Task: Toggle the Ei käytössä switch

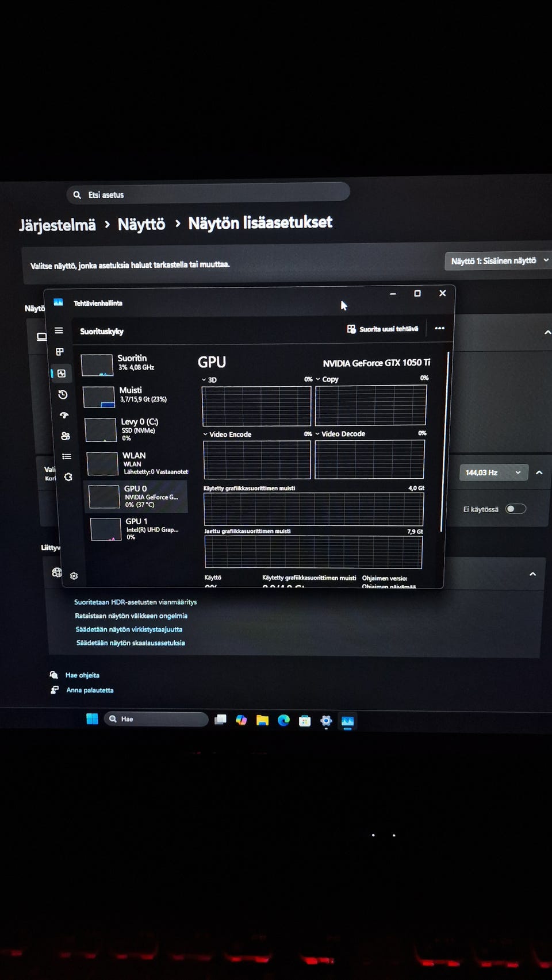Action: pos(515,509)
